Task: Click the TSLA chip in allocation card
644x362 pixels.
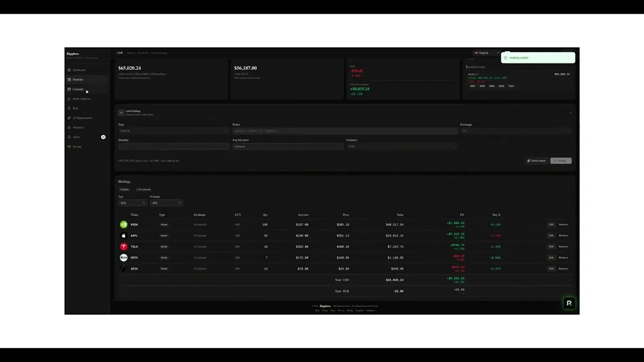Action: [511, 86]
